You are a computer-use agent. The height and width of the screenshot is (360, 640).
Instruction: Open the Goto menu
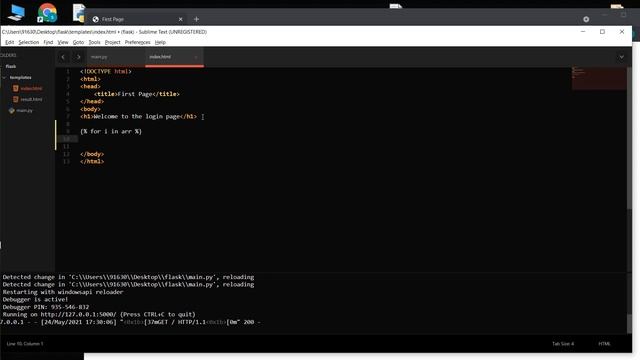(78, 42)
